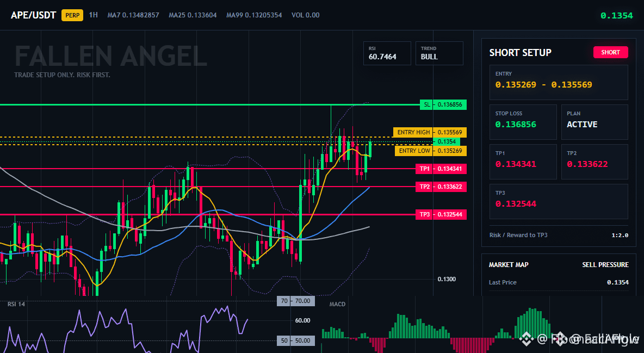644x353 pixels.
Task: Click the MA25 0.133604 indicator value
Action: click(193, 15)
